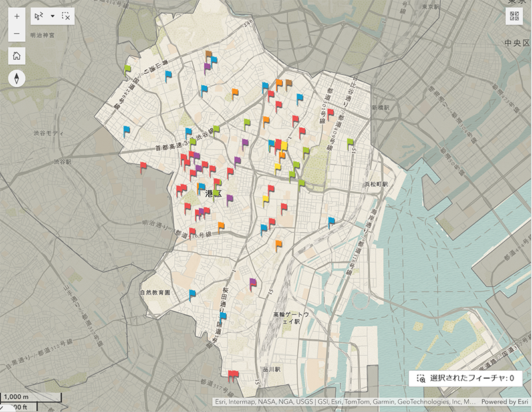Click the brown flag at the top
532x412 pixels.
pos(208,55)
